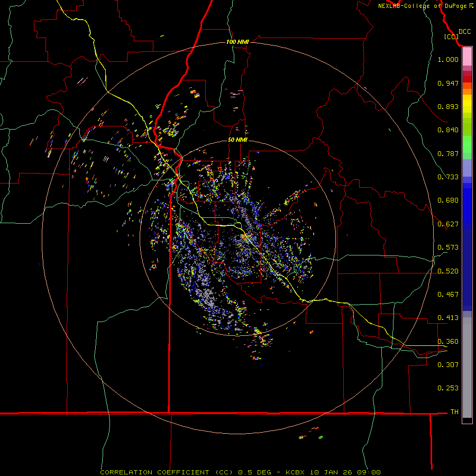Viewport: 476px width, 476px height.
Task: Click the pink swatch at top of color bar
Action: tap(467, 57)
